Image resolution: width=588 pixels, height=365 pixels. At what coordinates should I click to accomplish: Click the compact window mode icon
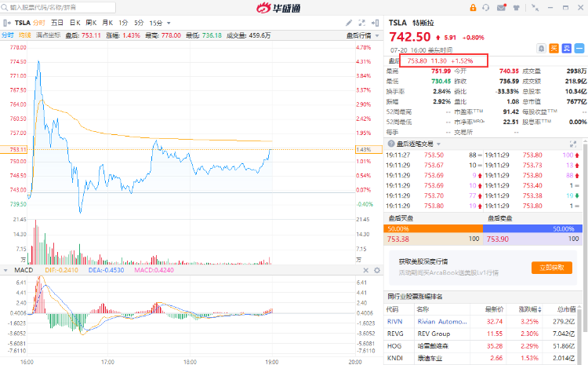click(535, 8)
